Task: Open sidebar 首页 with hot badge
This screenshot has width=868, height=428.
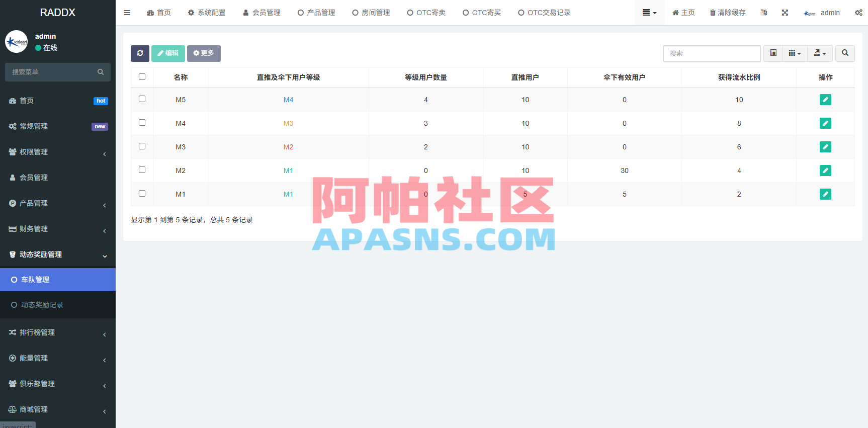Action: (58, 101)
